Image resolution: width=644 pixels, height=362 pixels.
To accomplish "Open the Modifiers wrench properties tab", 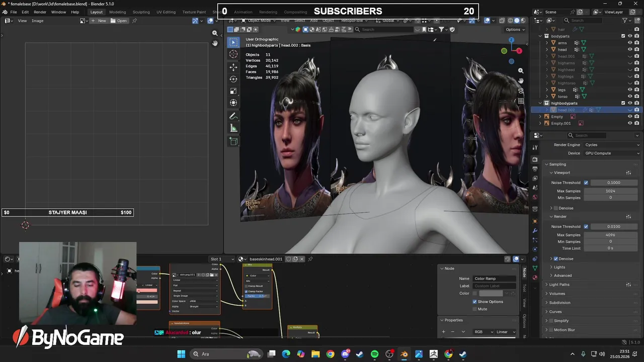I will point(535,230).
